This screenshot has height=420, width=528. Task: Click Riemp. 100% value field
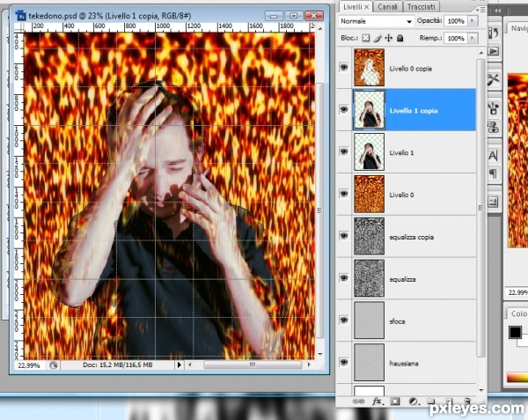click(456, 39)
